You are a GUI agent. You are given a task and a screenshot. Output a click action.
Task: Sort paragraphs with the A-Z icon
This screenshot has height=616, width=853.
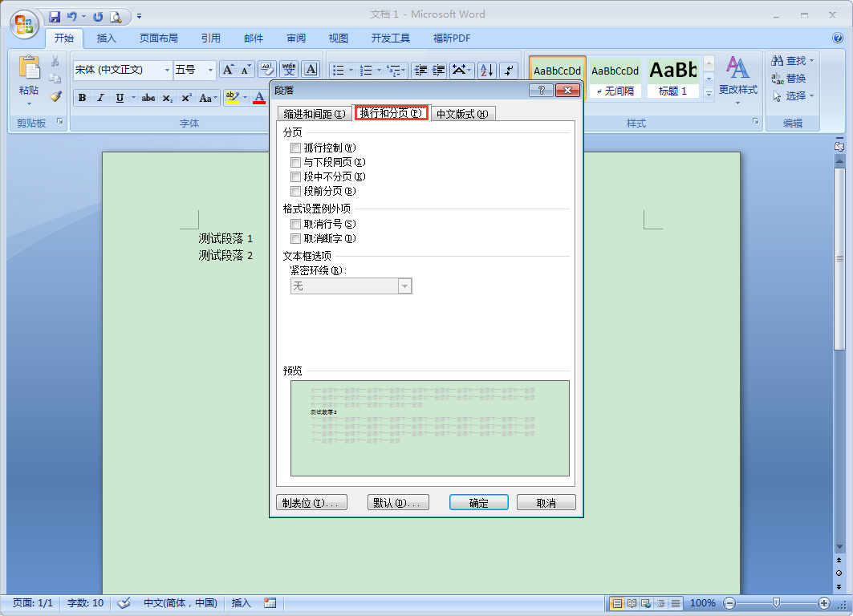[486, 70]
